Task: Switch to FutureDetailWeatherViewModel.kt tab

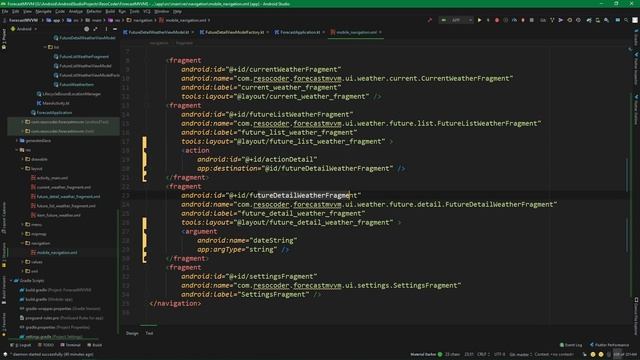Action: (158, 32)
